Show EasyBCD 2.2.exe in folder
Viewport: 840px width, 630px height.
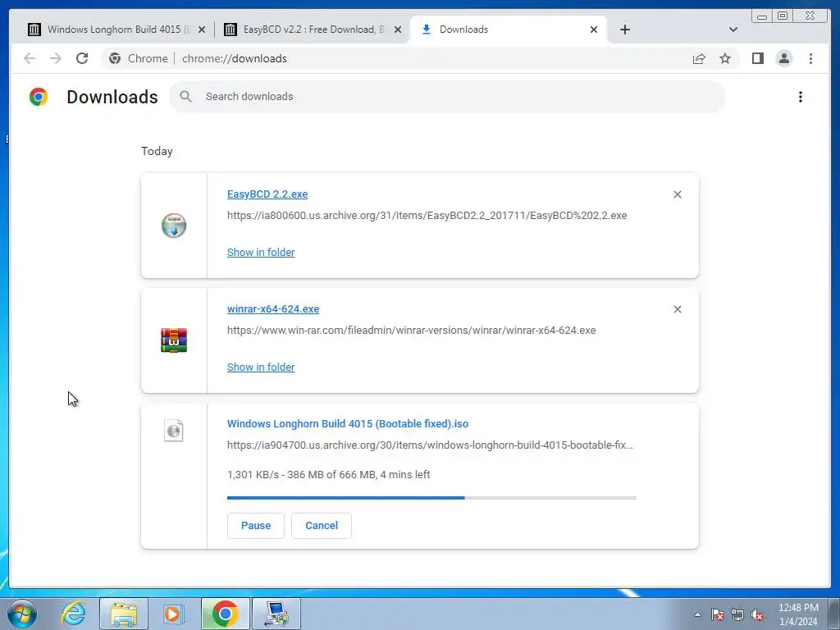coord(261,253)
